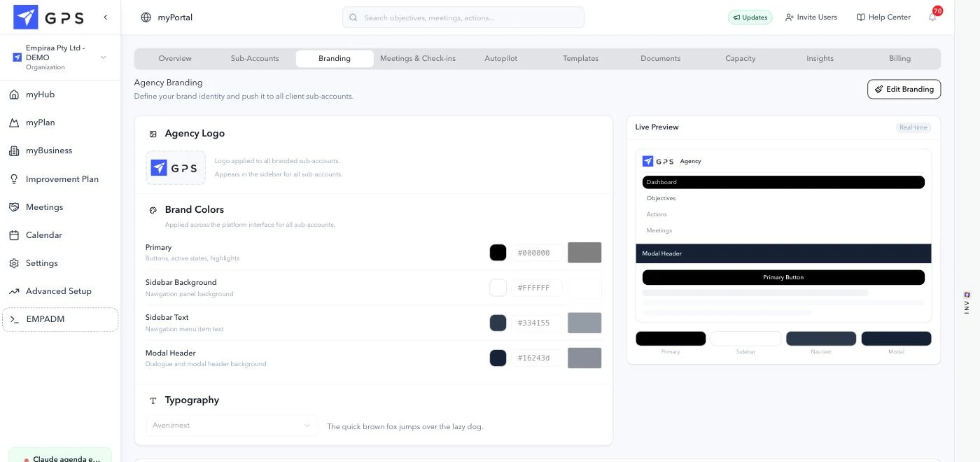The height and width of the screenshot is (462, 980).
Task: Click the GPS logo in sidebar
Action: point(49,17)
